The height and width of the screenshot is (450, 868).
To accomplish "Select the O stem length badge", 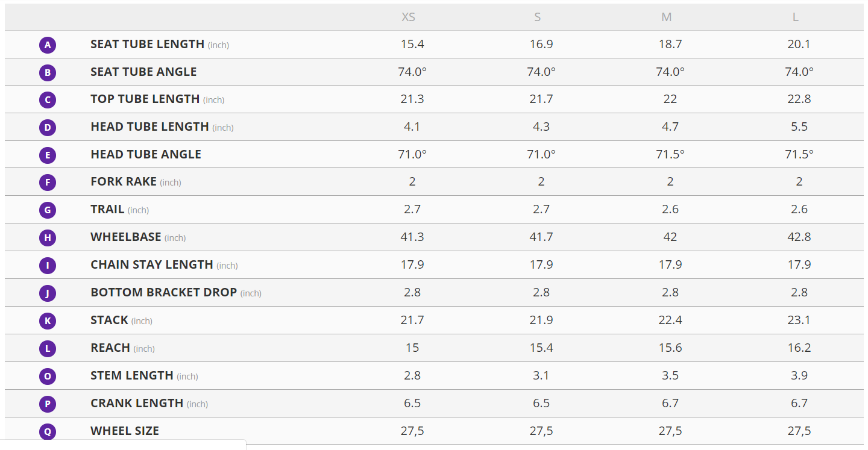I will 48,377.
